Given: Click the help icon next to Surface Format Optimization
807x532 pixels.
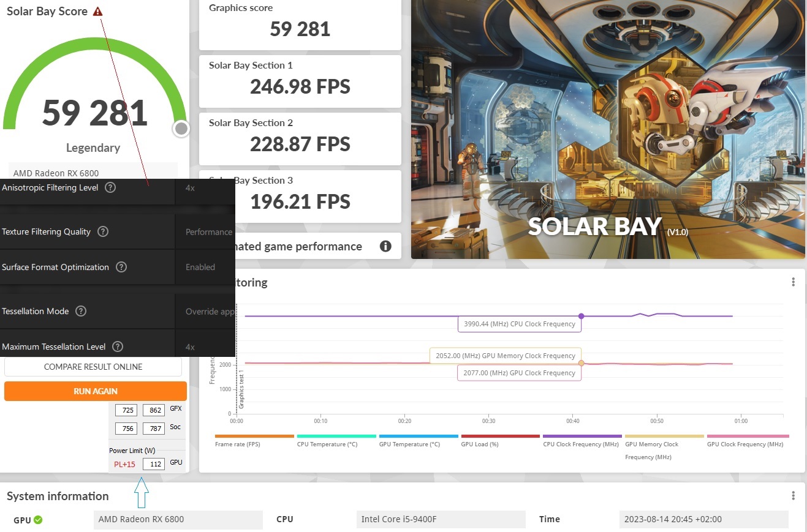Looking at the screenshot, I should pyautogui.click(x=121, y=267).
